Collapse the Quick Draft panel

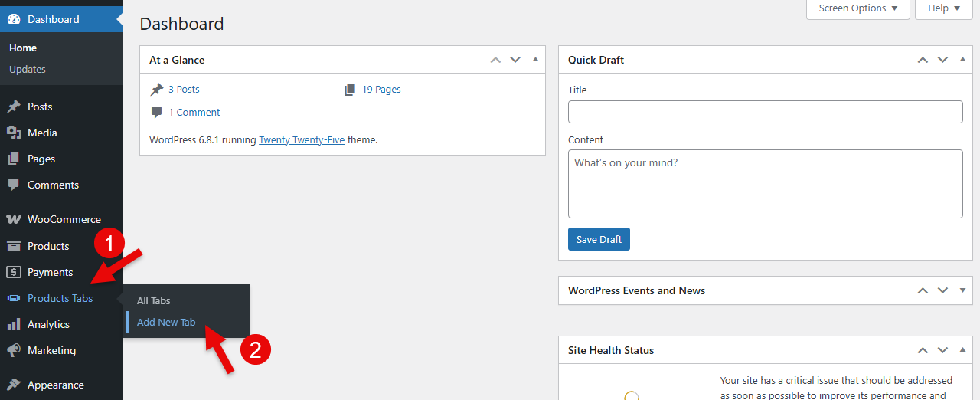(x=962, y=60)
